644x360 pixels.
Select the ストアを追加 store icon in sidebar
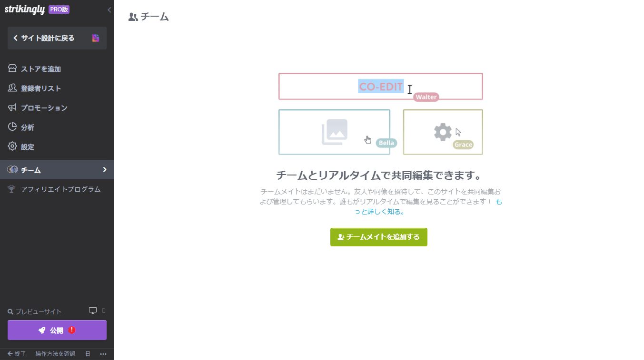tap(12, 68)
